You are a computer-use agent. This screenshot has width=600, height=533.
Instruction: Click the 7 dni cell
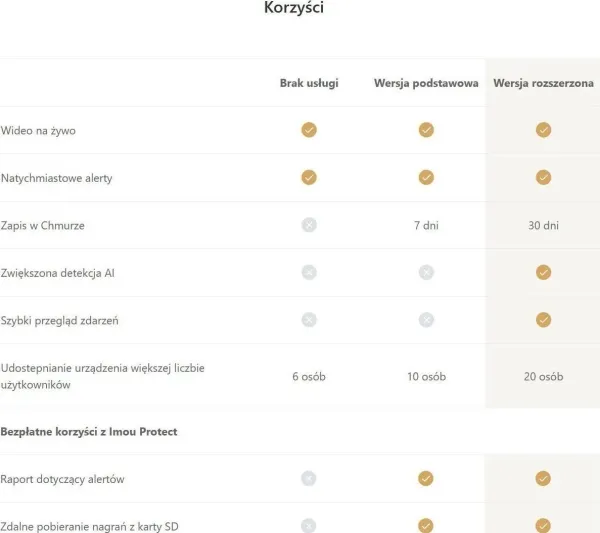pos(426,225)
